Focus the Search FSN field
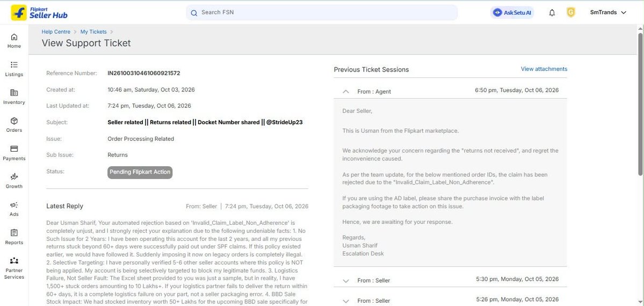Image resolution: width=644 pixels, height=306 pixels. (322, 12)
